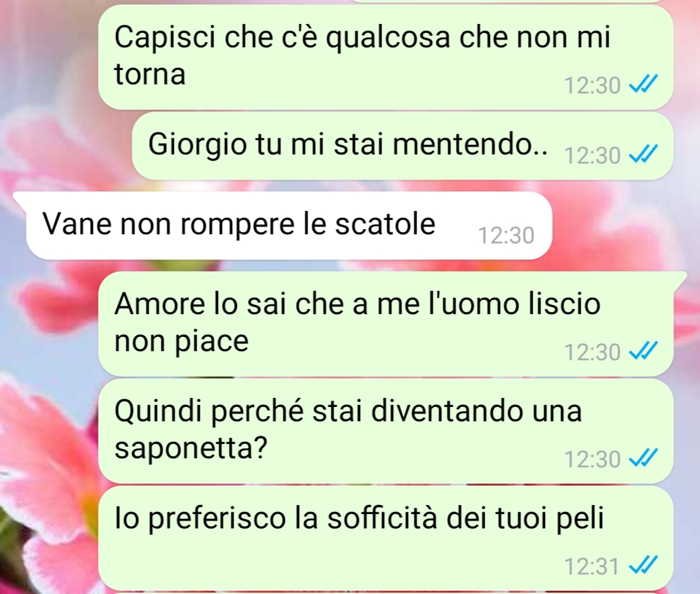The image size is (700, 594).
Task: Tap the blue ticks on the 'saponetta?' message
Action: click(x=644, y=458)
